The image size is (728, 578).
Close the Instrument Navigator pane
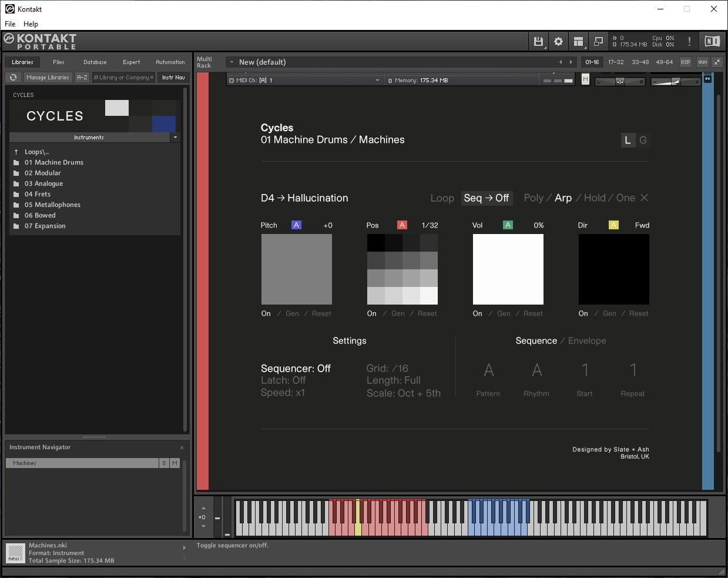click(182, 447)
